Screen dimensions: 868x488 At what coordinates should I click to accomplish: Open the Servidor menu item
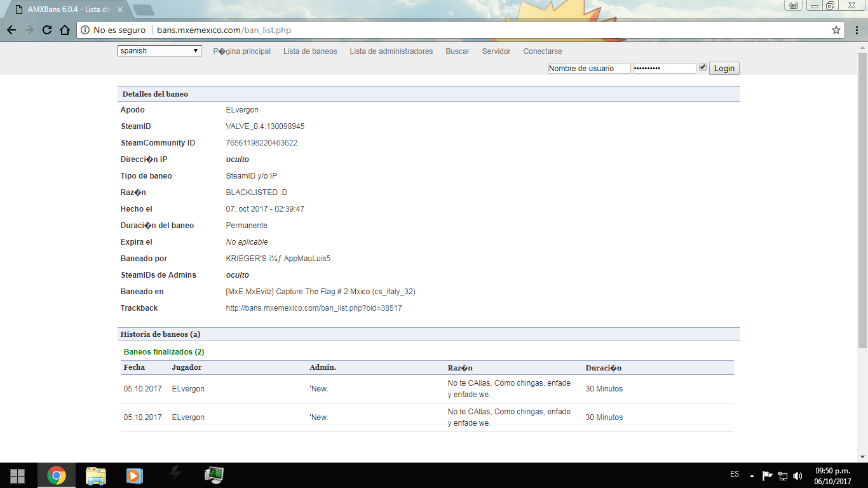click(496, 51)
